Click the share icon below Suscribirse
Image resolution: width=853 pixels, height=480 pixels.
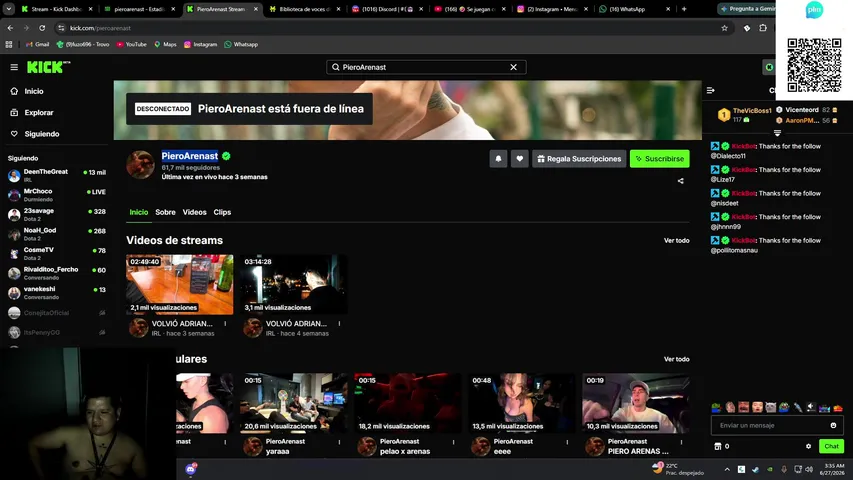click(x=681, y=181)
